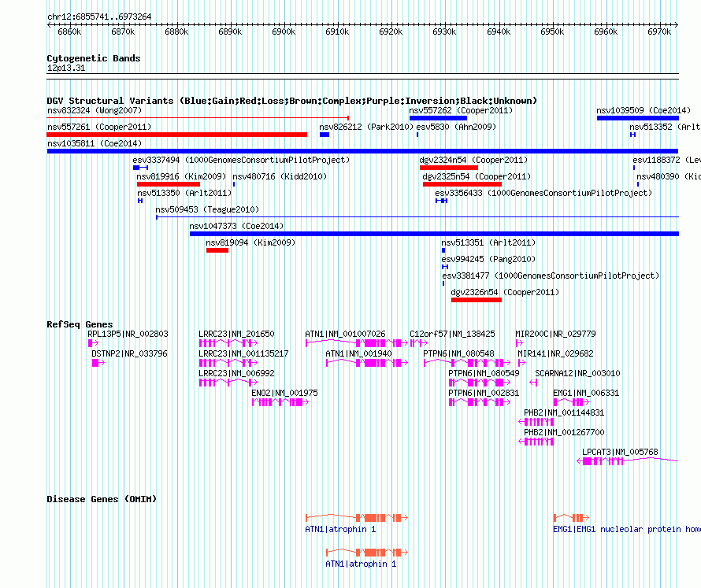The height and width of the screenshot is (588, 701).
Task: Select the LRRC23|NM_001135217 transcript glyph
Action: pyautogui.click(x=228, y=363)
